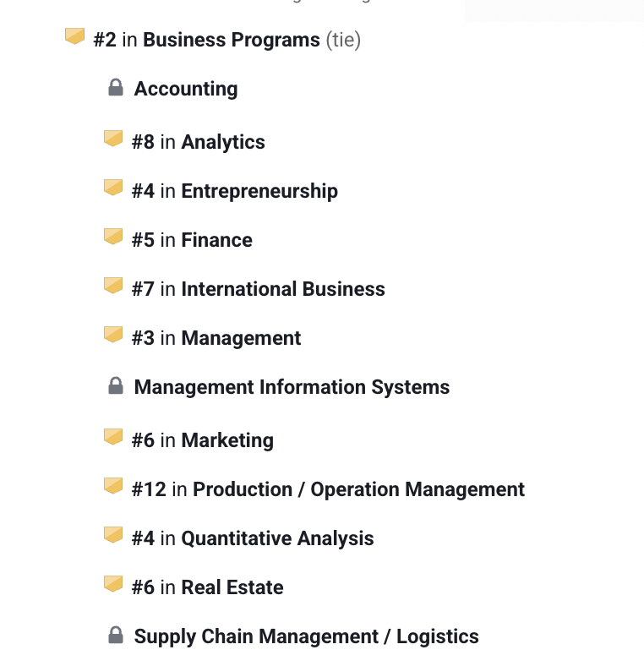Open Supply Chain Management / Logistics ranking
The height and width of the screenshot is (666, 644).
(307, 636)
